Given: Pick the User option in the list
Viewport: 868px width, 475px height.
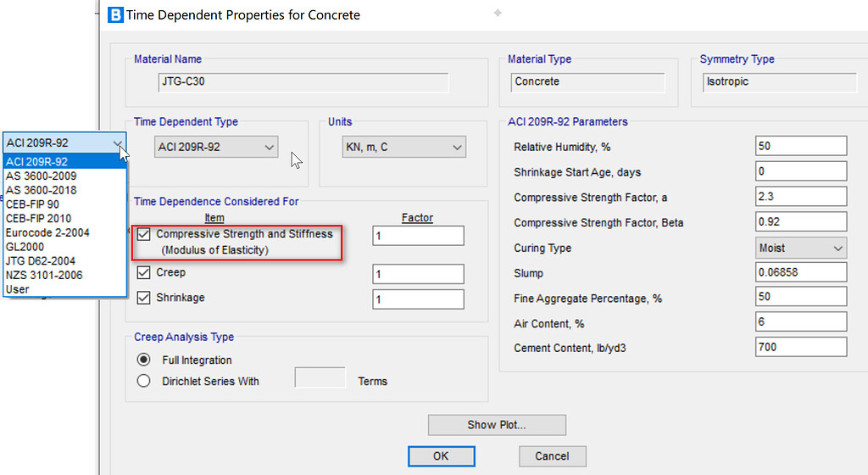Looking at the screenshot, I should click(x=18, y=289).
